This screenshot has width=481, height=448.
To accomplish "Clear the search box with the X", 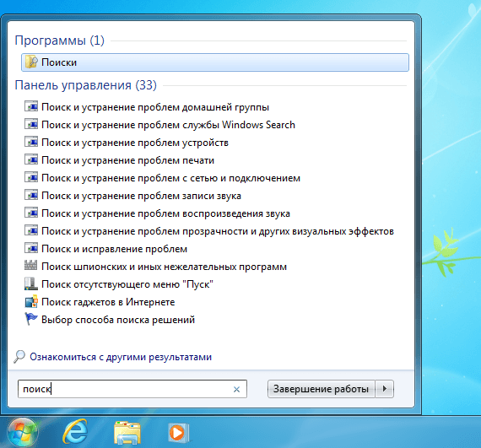I will tap(236, 390).
